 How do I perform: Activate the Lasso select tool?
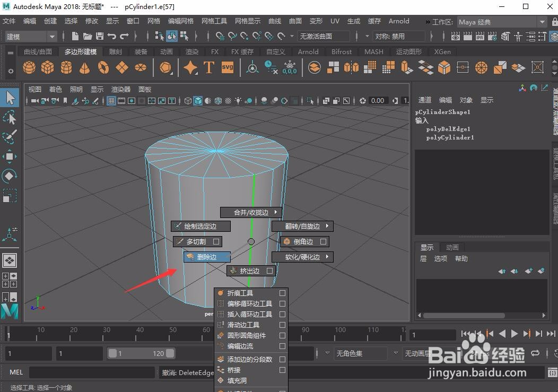10,117
